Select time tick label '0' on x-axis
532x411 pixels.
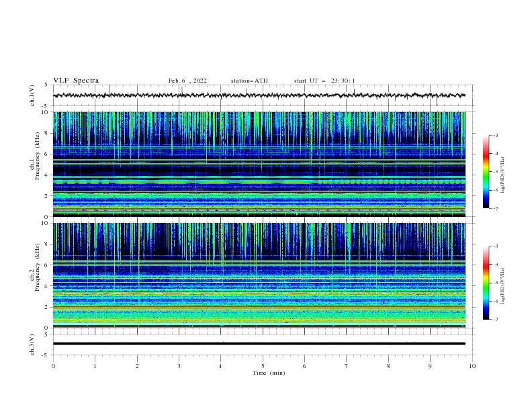click(53, 366)
